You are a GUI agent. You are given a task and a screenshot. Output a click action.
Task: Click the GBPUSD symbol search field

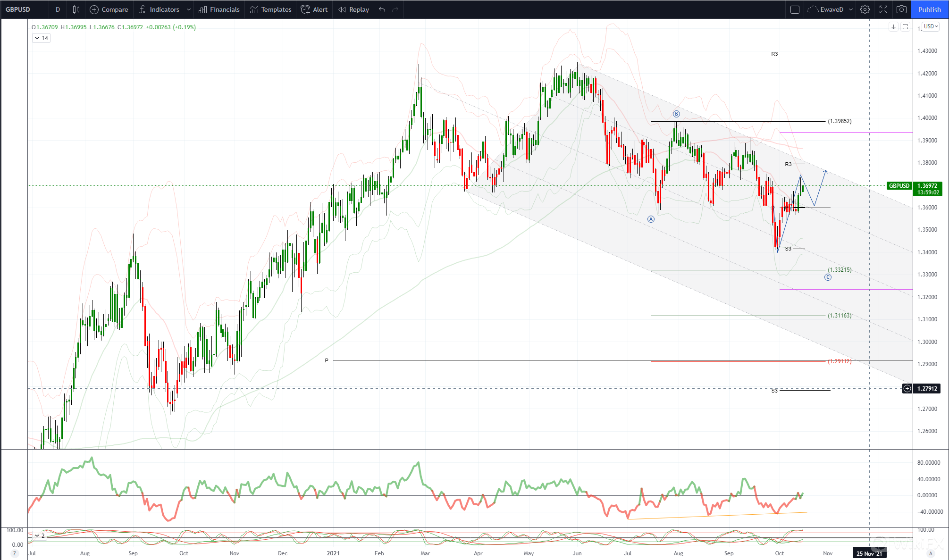pyautogui.click(x=19, y=9)
